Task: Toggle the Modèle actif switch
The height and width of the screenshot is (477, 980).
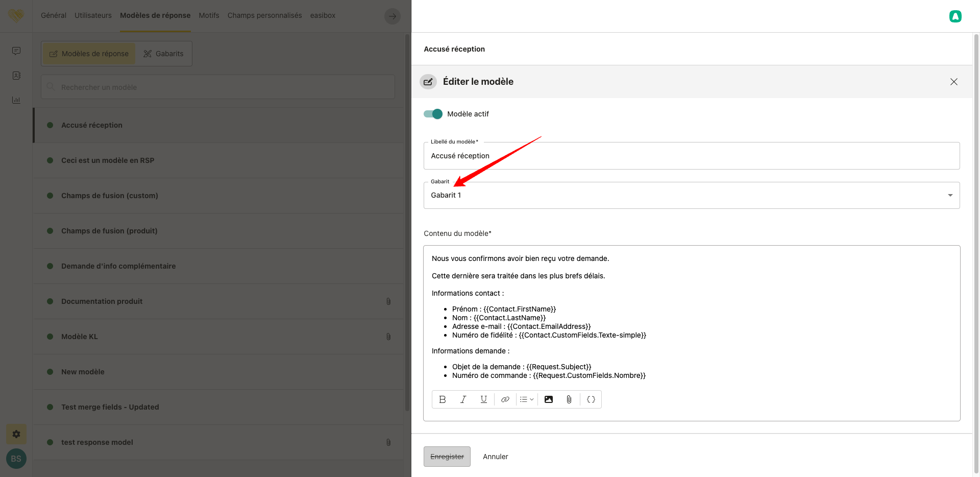Action: coord(433,114)
